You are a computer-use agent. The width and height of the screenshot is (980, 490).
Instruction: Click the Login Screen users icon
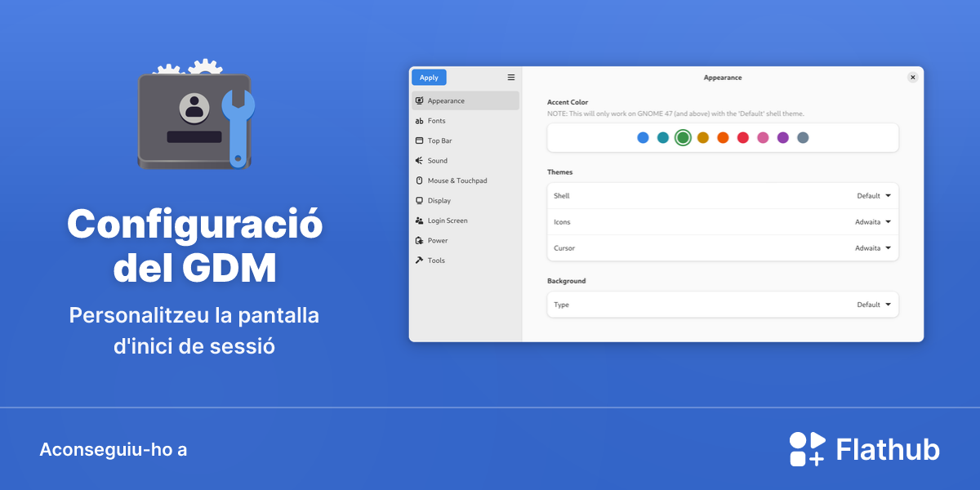point(419,220)
